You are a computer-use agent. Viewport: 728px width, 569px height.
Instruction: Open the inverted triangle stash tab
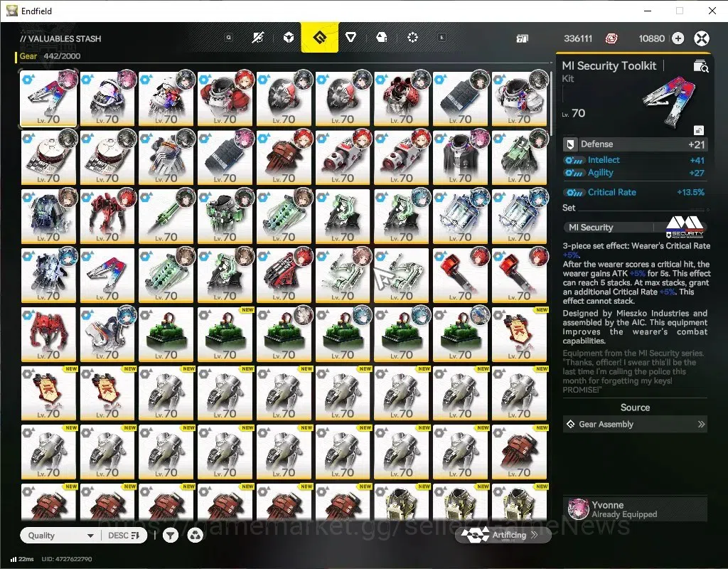350,38
